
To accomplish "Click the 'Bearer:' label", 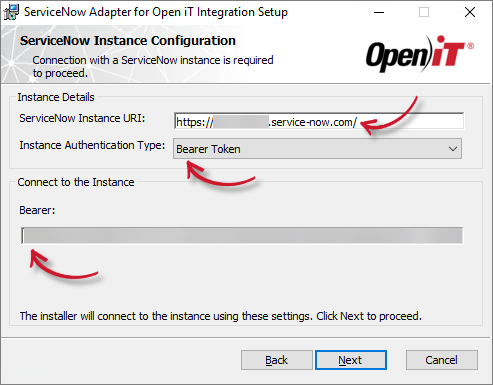I will (37, 210).
